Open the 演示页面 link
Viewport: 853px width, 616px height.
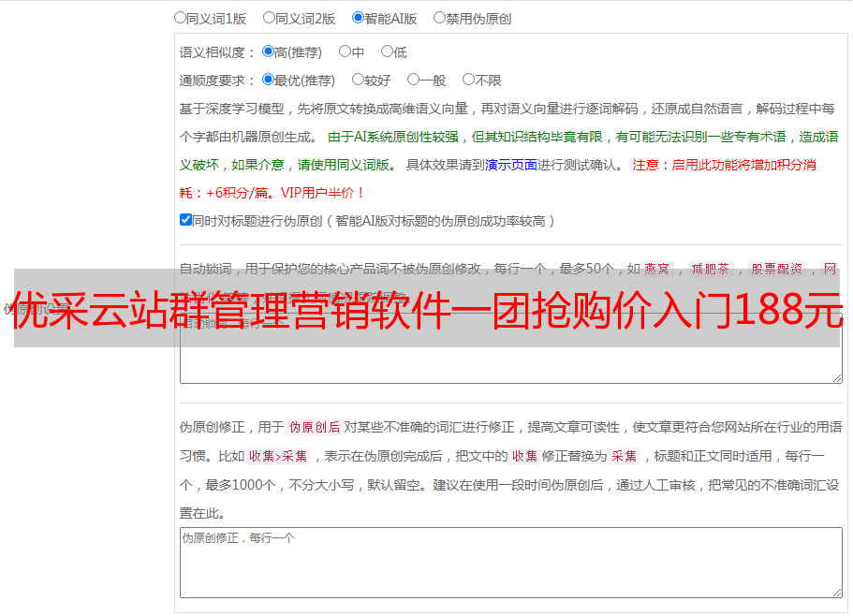(511, 165)
